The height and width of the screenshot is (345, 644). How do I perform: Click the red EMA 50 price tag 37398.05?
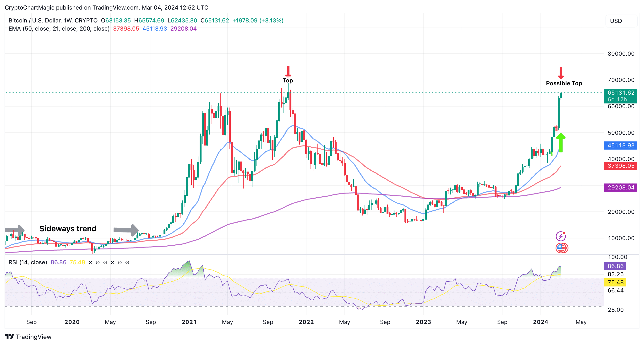pyautogui.click(x=620, y=166)
